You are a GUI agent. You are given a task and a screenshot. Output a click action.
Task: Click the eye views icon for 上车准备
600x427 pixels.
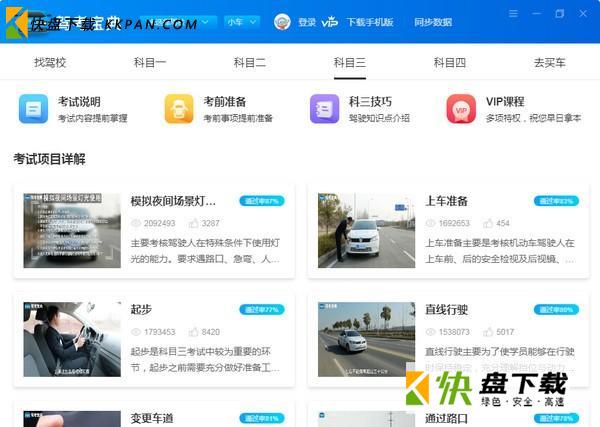430,223
